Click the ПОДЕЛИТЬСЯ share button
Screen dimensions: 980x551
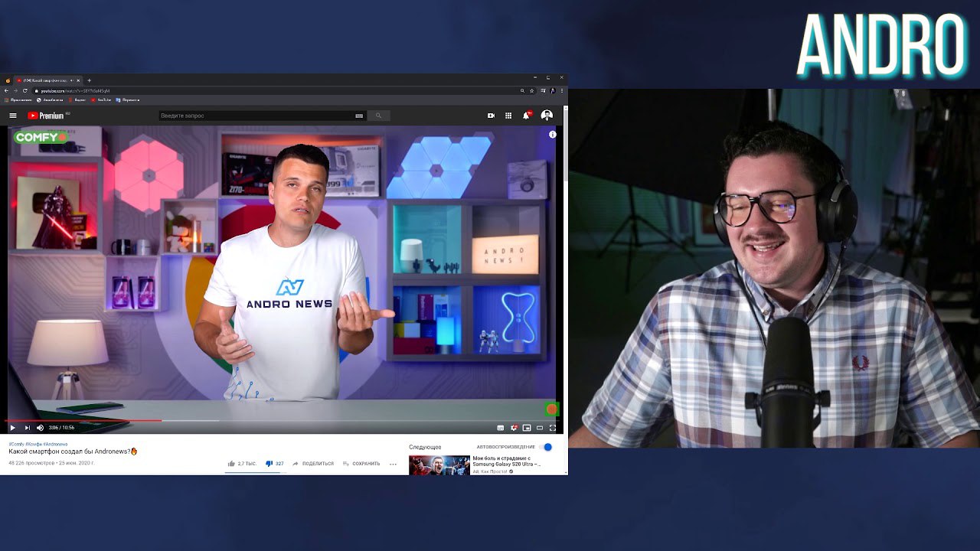coord(313,464)
